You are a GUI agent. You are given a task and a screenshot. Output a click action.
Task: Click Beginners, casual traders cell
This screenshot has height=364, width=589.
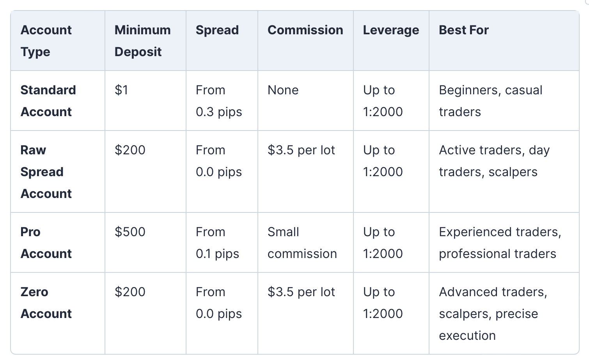pos(490,101)
